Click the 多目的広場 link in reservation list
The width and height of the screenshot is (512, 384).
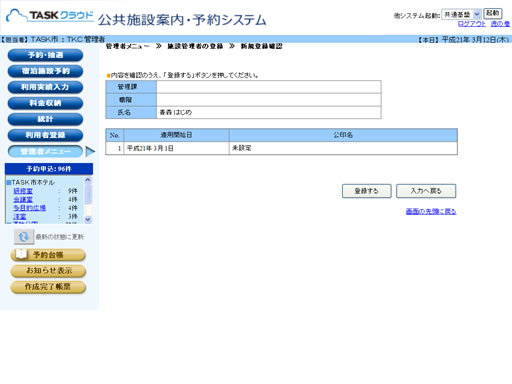coord(29,208)
